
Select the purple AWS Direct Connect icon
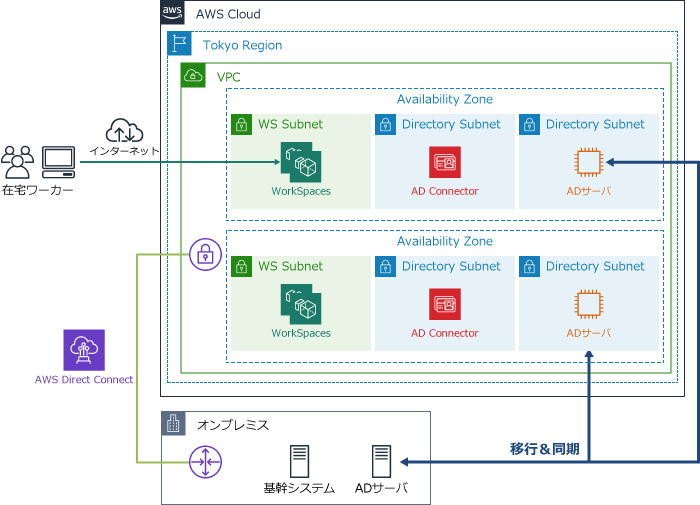click(x=84, y=351)
